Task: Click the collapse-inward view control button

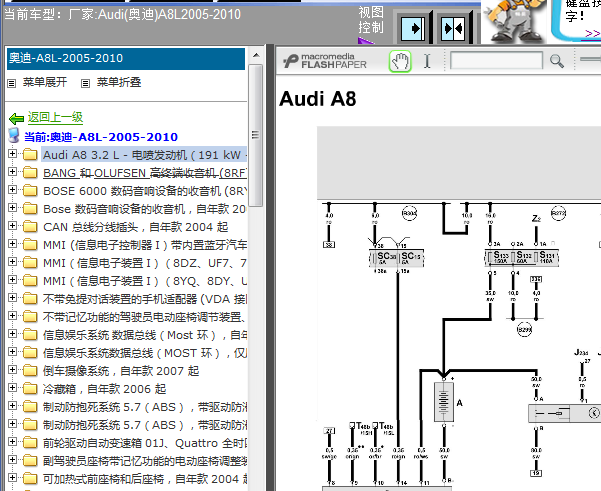Action: (453, 29)
